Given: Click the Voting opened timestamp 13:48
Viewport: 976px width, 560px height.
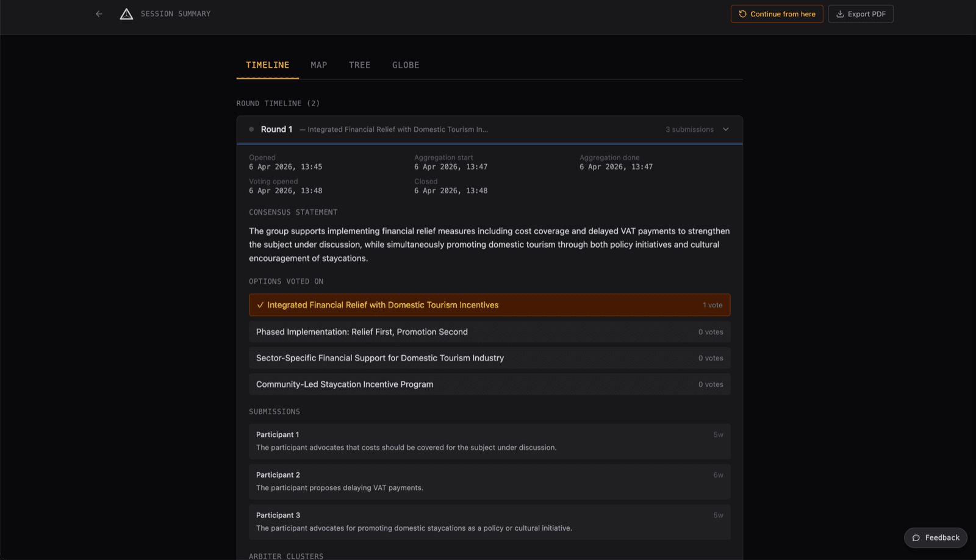Looking at the screenshot, I should (x=285, y=190).
